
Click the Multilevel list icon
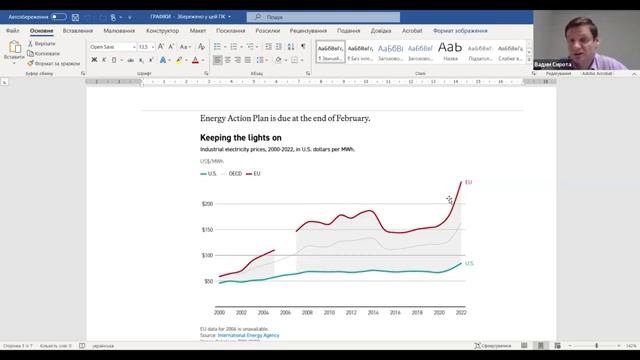pos(250,47)
